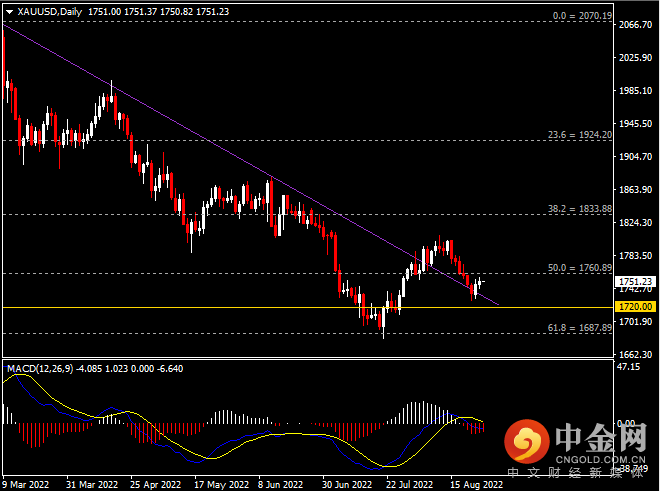Screen dimensions: 661x491
Task: Click date label 17 May 2022
Action: [x=221, y=485]
